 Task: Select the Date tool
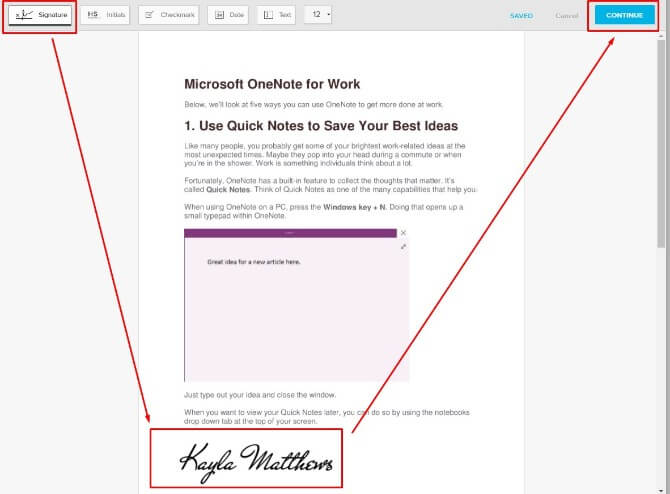(228, 15)
